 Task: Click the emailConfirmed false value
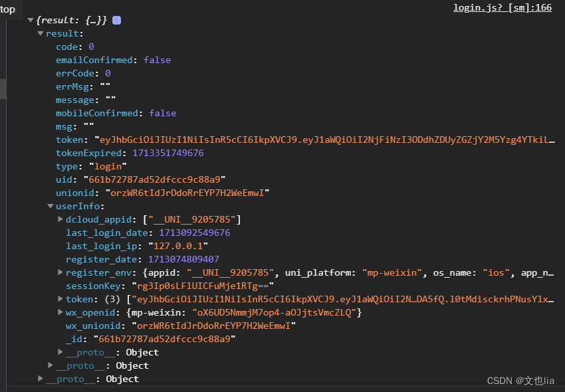click(x=157, y=60)
